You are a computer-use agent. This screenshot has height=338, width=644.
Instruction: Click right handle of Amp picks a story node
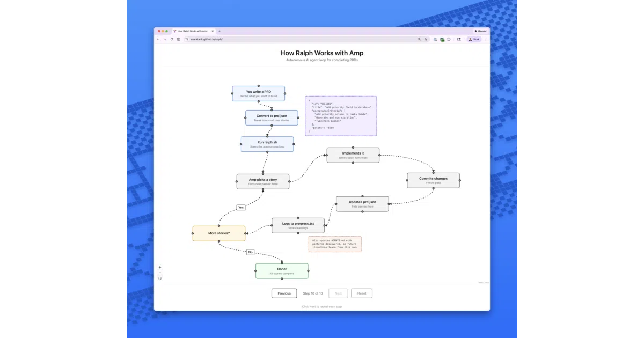[x=289, y=181]
